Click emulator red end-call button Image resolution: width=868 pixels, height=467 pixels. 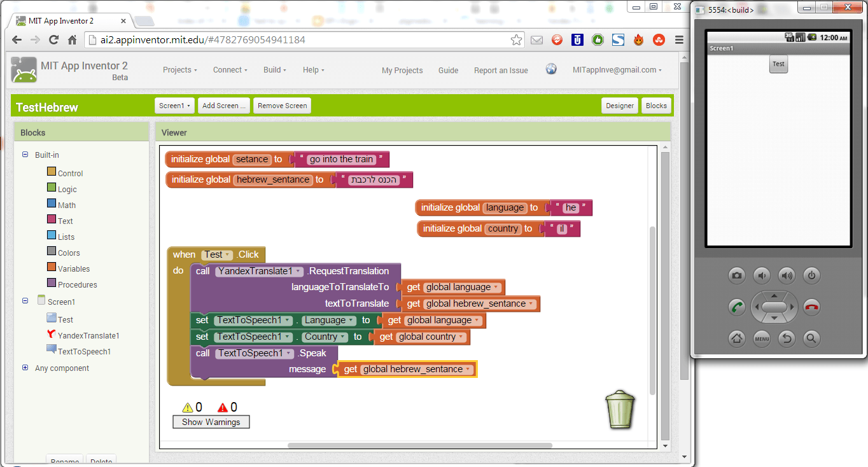[811, 307]
